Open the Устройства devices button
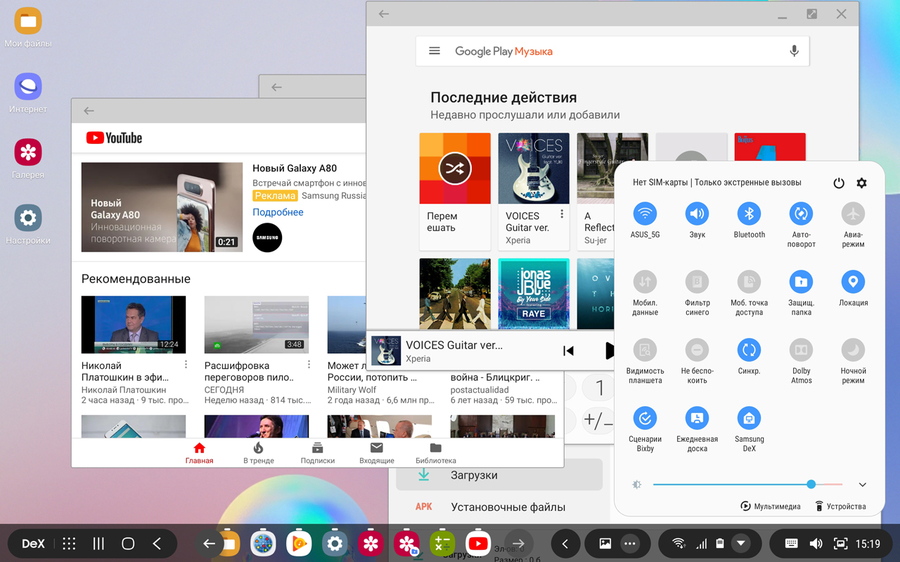This screenshot has height=562, width=900. tap(840, 506)
